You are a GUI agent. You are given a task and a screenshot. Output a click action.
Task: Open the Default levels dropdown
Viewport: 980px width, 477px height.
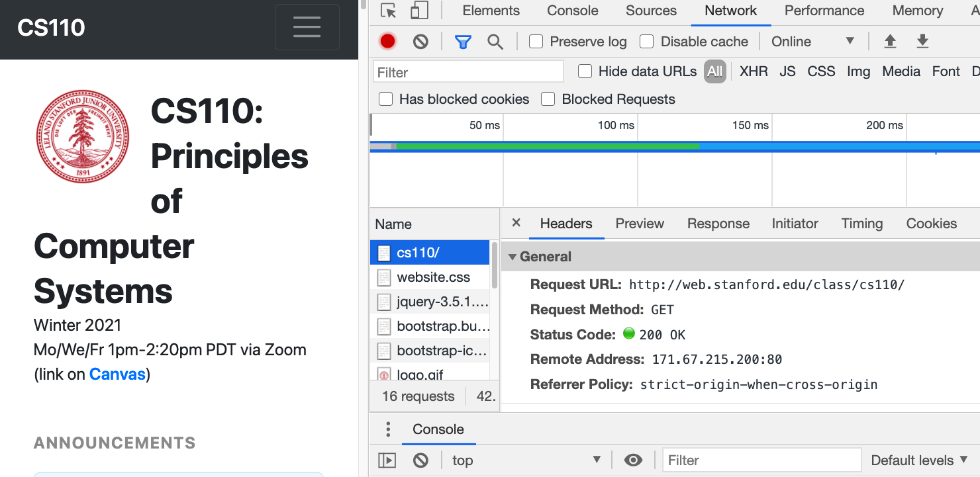click(919, 460)
